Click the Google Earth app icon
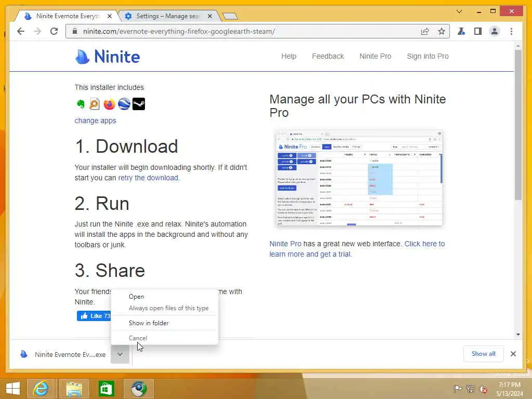The width and height of the screenshot is (532, 399). (x=124, y=104)
